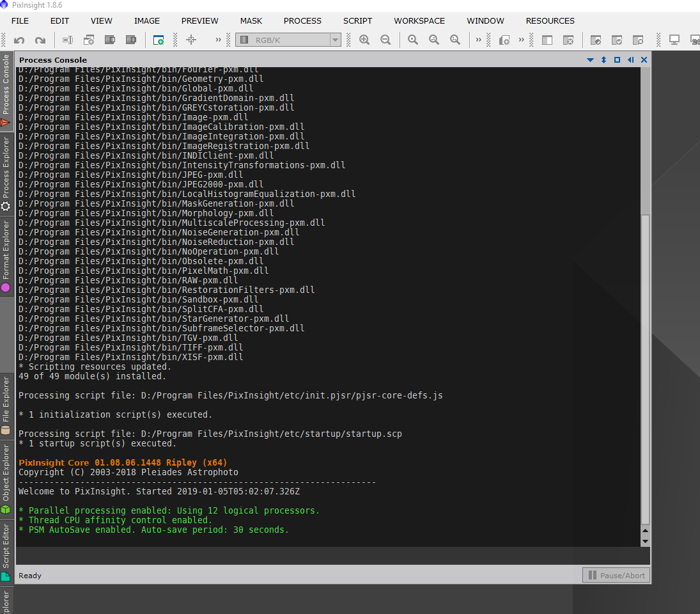The width and height of the screenshot is (700, 614).
Task: Toggle auto-hide arrow on Process Console panel
Action: tap(630, 60)
